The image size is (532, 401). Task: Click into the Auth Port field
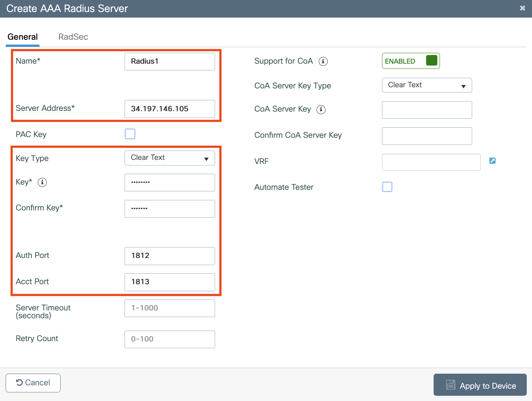coord(169,256)
